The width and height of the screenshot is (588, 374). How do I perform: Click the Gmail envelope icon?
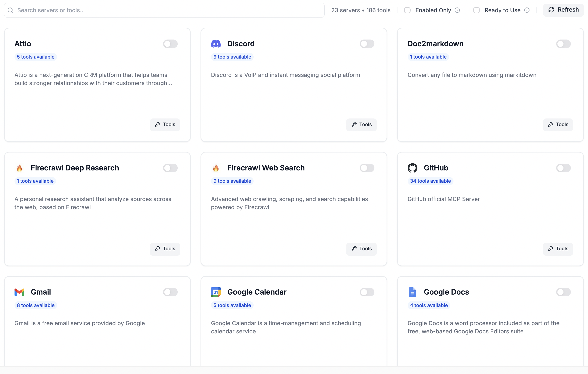(x=19, y=292)
